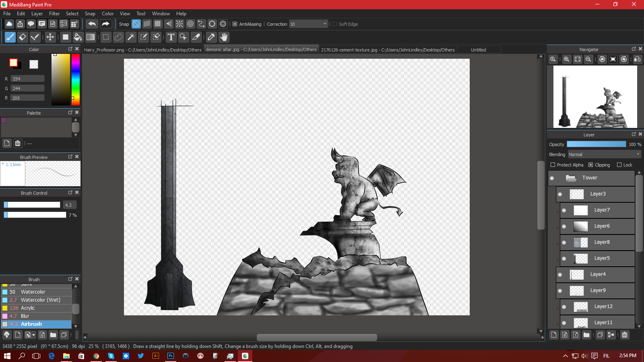Select the Eyedropper tool

211,37
